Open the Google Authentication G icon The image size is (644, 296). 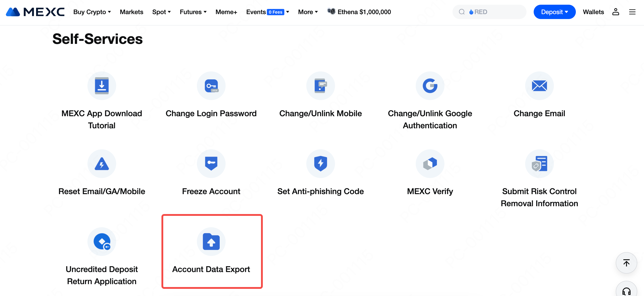(x=430, y=86)
